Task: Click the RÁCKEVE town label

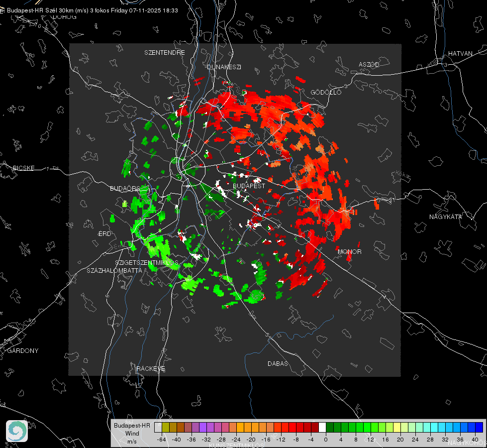Action: tap(151, 369)
